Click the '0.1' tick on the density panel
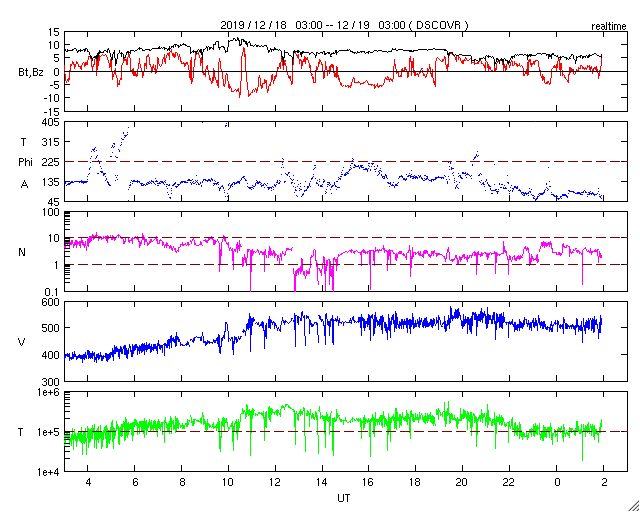This screenshot has height=512, width=640. 53,292
